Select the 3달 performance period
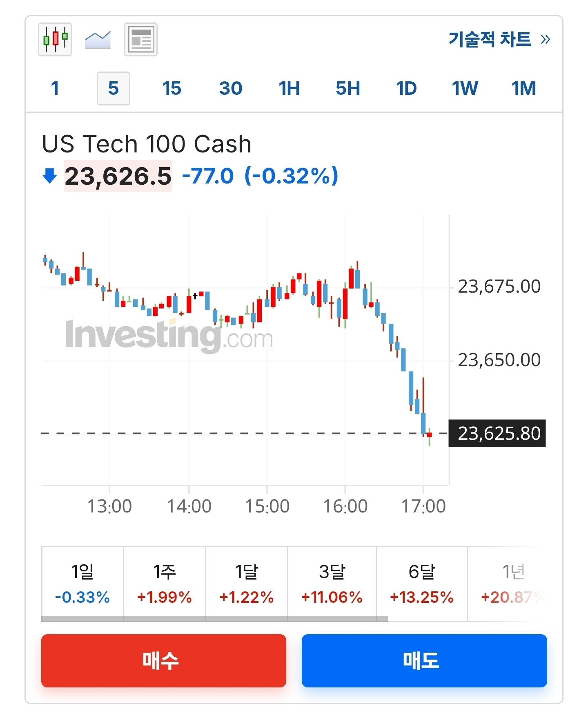This screenshot has height=716, width=588. (332, 583)
